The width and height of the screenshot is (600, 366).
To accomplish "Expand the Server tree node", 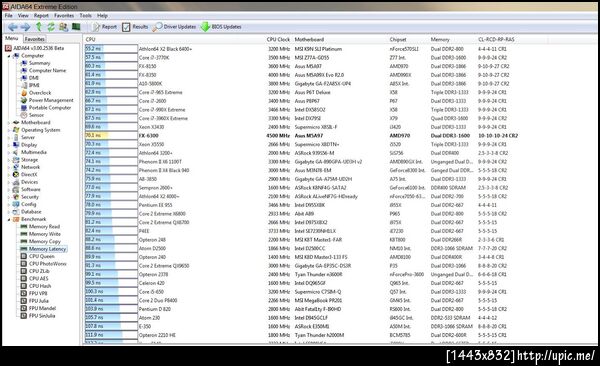I will [x=9, y=138].
